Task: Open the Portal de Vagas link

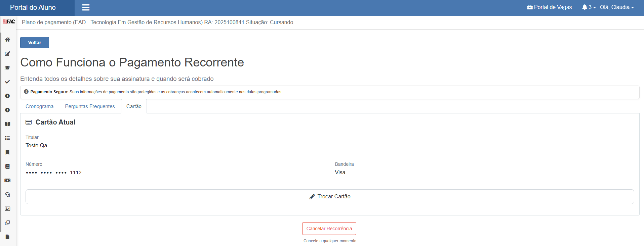Action: click(x=549, y=7)
